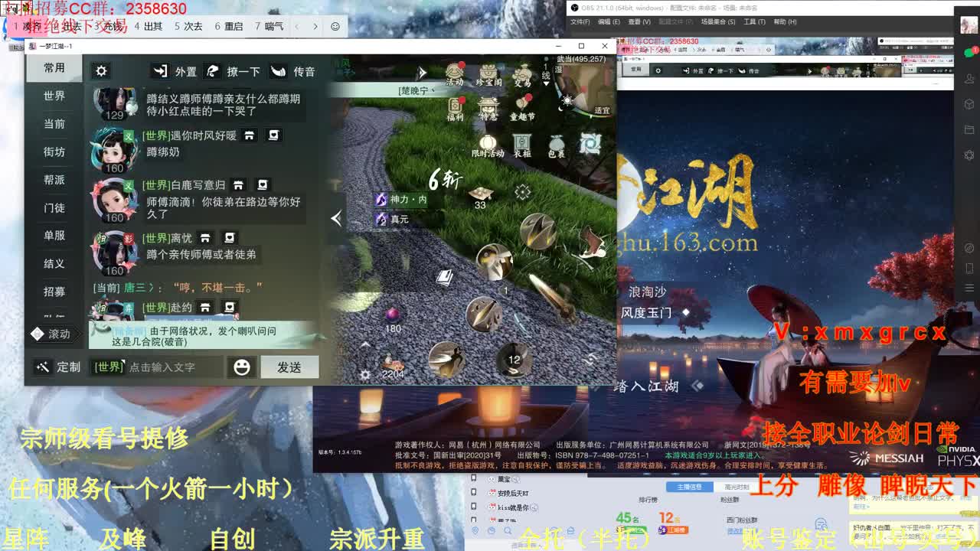
Task: Click the 神力·内 buff entry
Action: (x=401, y=199)
